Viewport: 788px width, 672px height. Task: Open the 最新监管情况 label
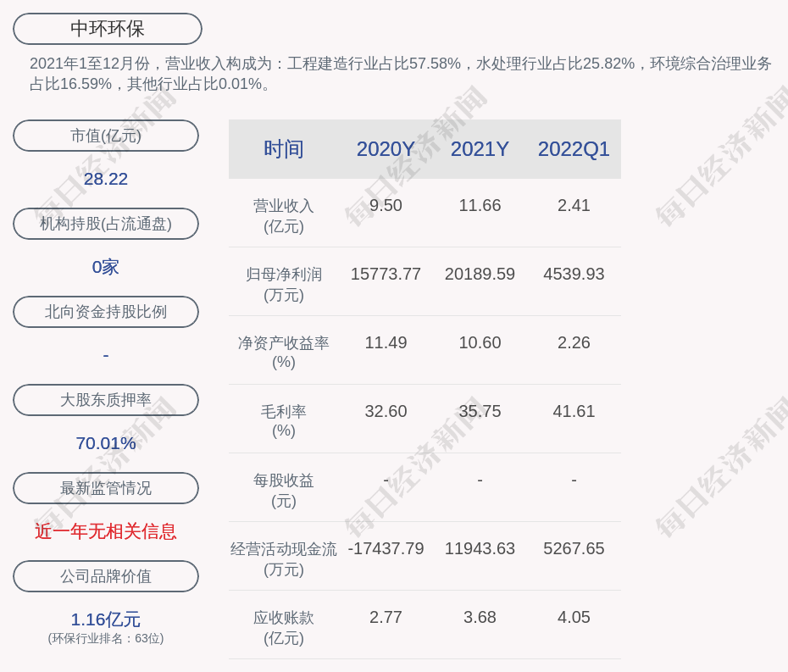click(106, 488)
